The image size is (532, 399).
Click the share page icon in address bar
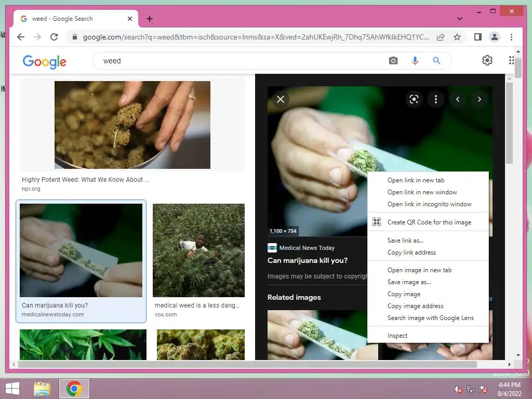pyautogui.click(x=441, y=37)
